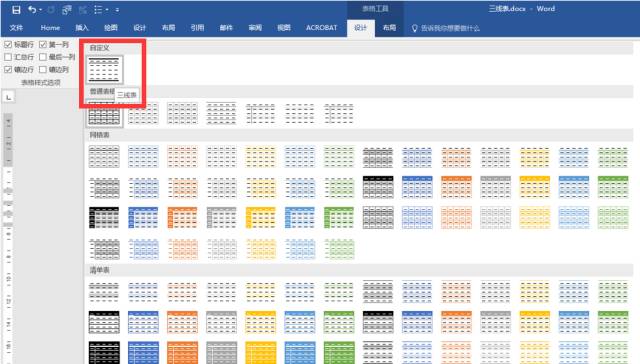
Task: Open the 文件 File tab
Action: (x=16, y=28)
